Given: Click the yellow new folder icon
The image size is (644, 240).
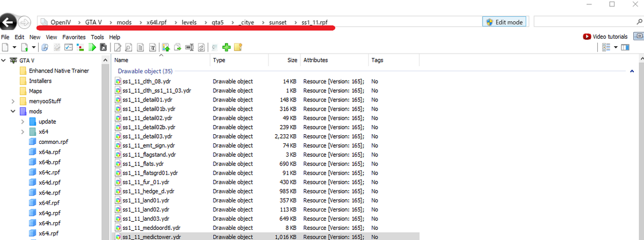Looking at the screenshot, I should click(238, 47).
